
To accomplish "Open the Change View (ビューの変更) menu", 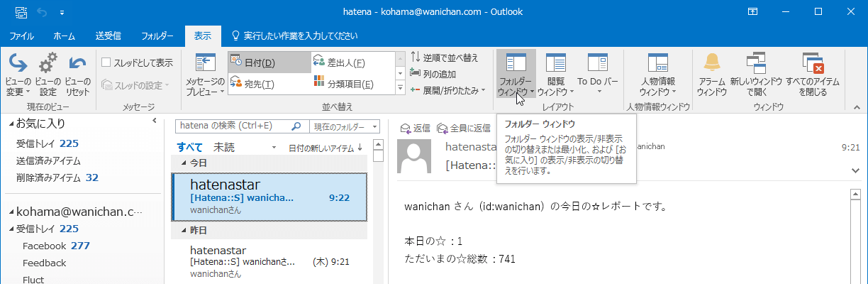I will [18, 75].
